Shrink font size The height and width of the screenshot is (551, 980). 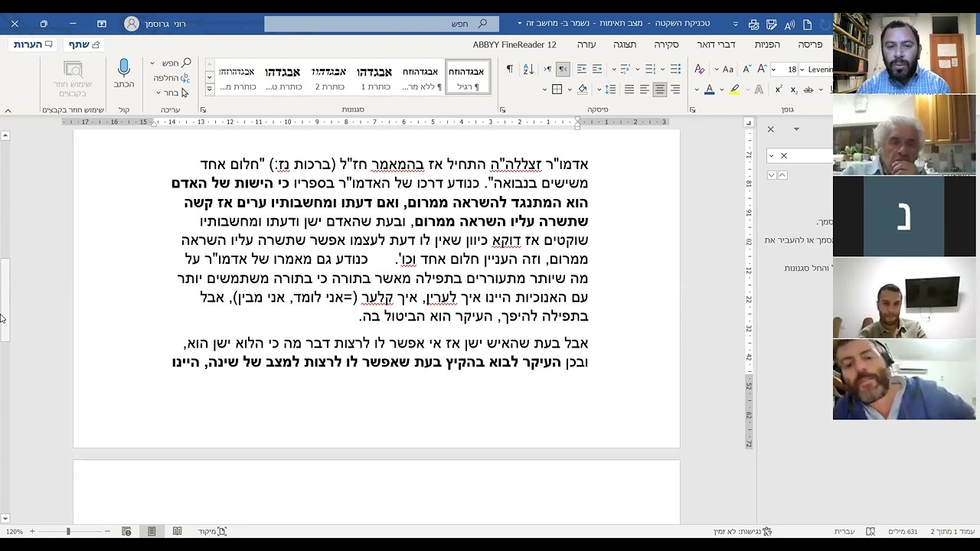747,69
